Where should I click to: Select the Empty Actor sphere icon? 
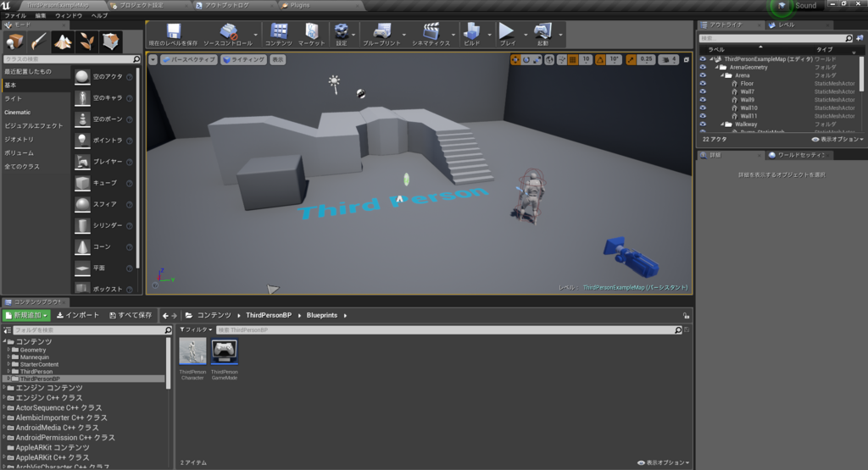pyautogui.click(x=82, y=77)
